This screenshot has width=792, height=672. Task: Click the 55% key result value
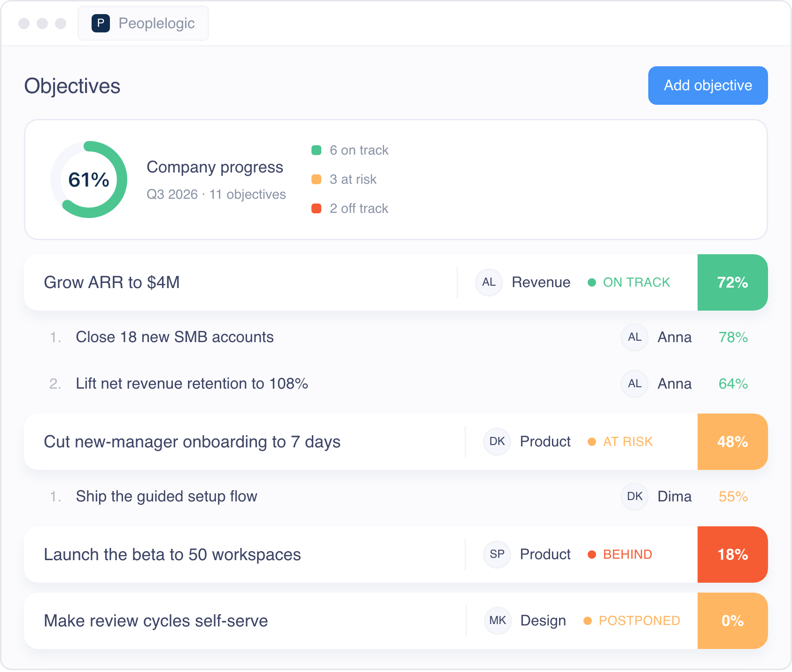coord(733,496)
